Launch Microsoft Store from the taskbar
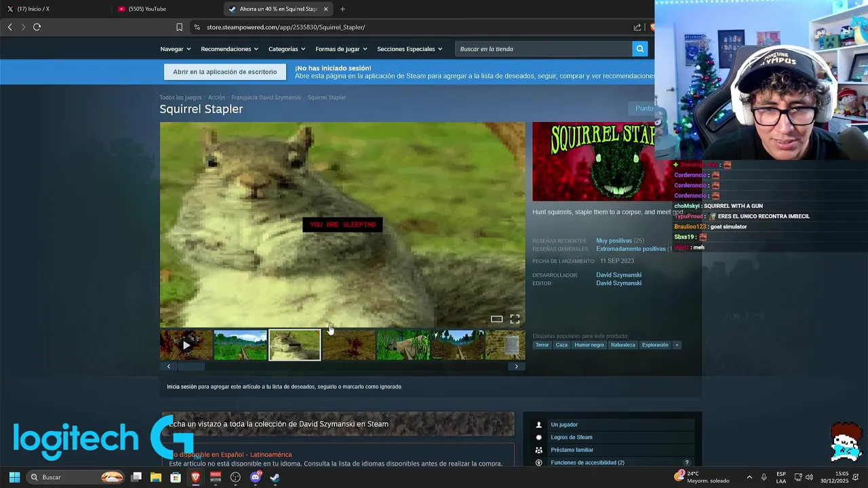Viewport: 868px width, 488px height. tap(176, 477)
